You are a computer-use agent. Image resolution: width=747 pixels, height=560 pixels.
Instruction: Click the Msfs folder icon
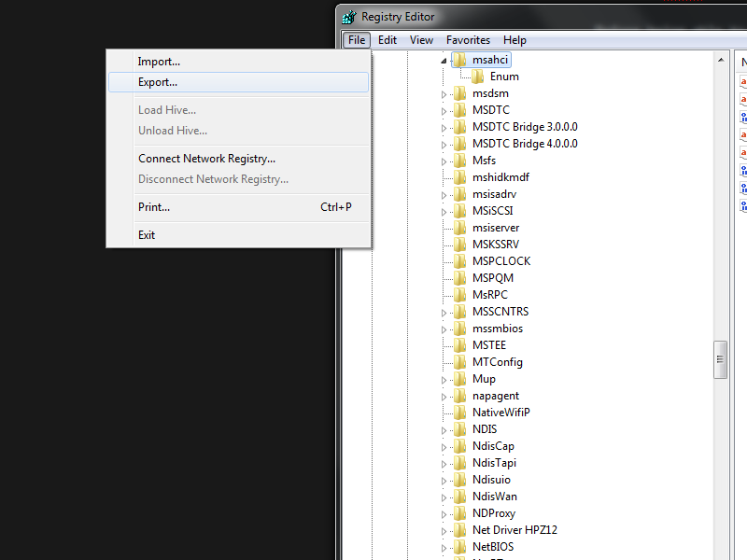[x=459, y=161]
